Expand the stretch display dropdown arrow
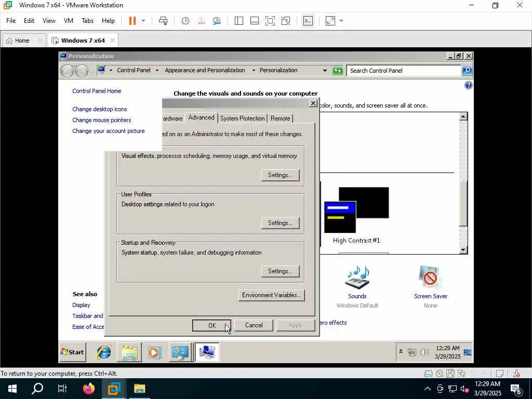Image resolution: width=532 pixels, height=399 pixels. coord(341,21)
